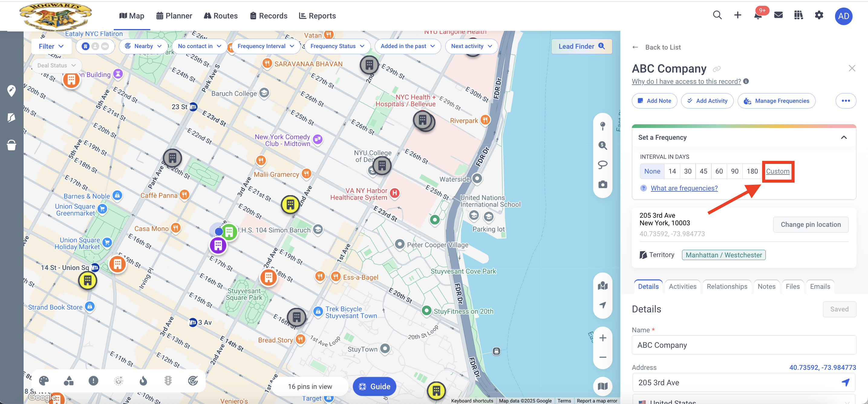Viewport: 868px width, 404px height.
Task: Go to the Planner menu
Action: [174, 16]
